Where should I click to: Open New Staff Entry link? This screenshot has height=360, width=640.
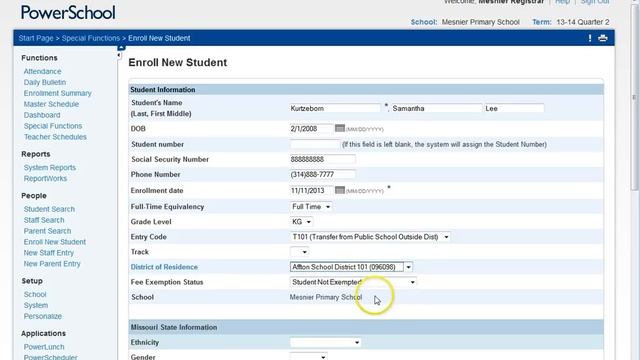pyautogui.click(x=49, y=253)
